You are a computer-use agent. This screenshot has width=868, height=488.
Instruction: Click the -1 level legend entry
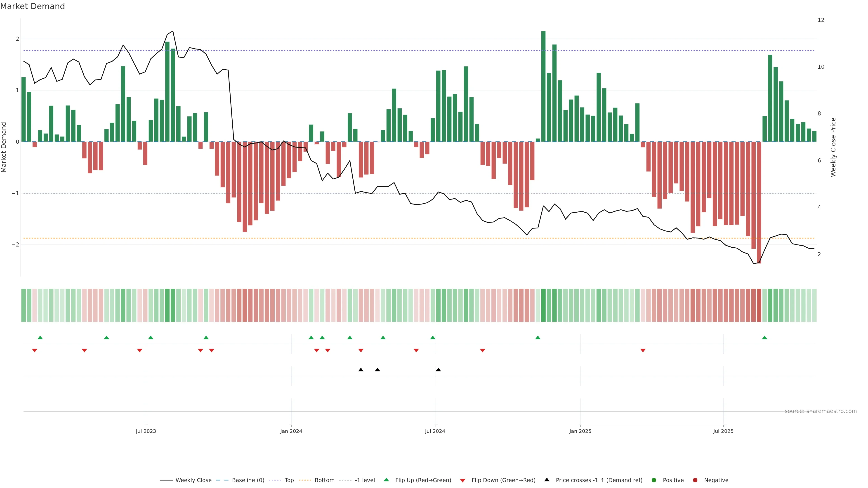click(365, 480)
